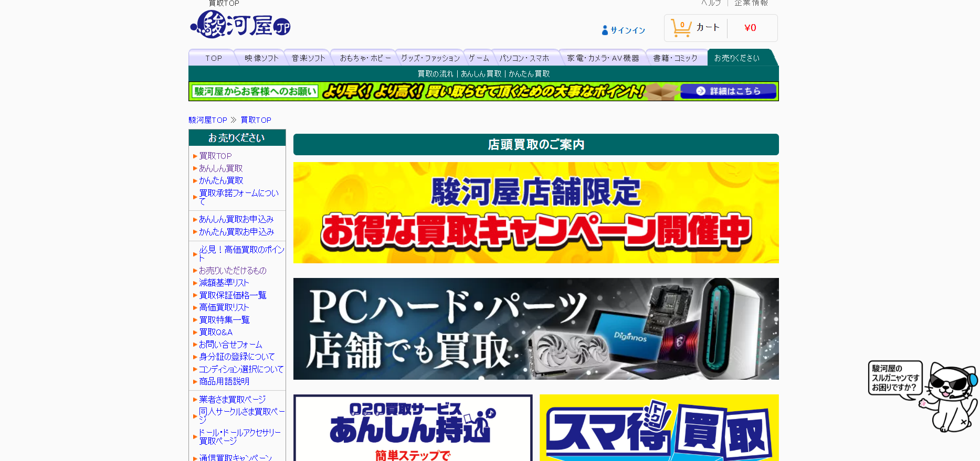Open 減額基準リスト sidebar link
Viewport: 980px width, 461px height.
point(224,283)
